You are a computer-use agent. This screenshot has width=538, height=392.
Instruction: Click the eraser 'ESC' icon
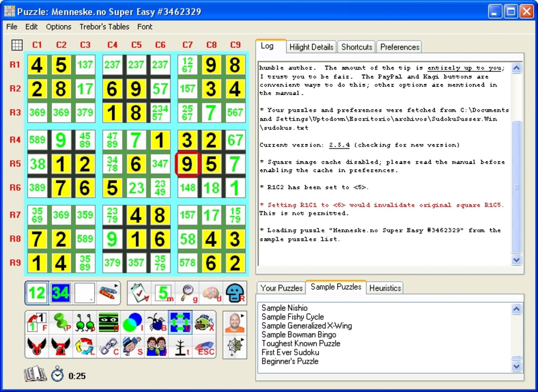204,346
